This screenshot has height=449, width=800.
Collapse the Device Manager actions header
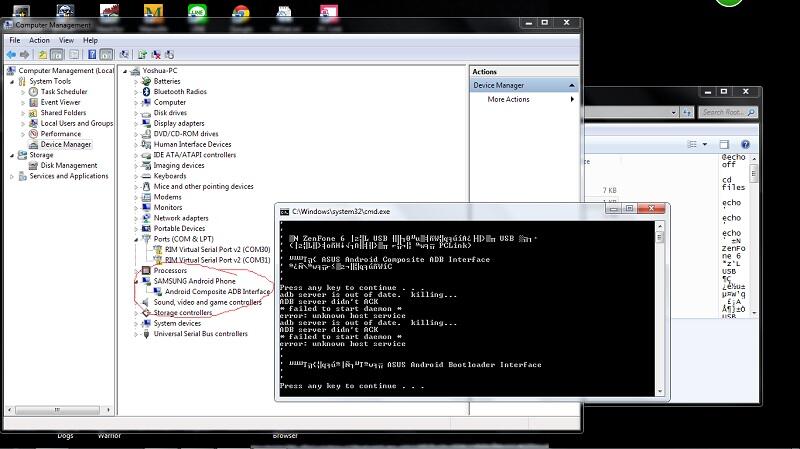(571, 86)
